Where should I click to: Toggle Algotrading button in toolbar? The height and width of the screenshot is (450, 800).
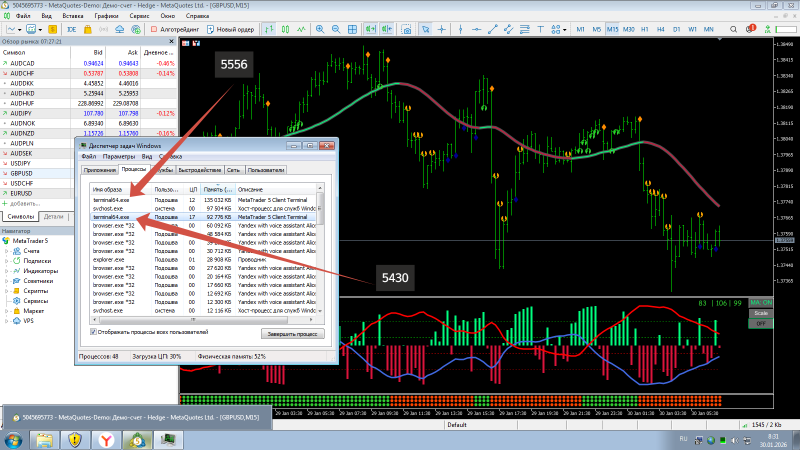click(x=174, y=30)
